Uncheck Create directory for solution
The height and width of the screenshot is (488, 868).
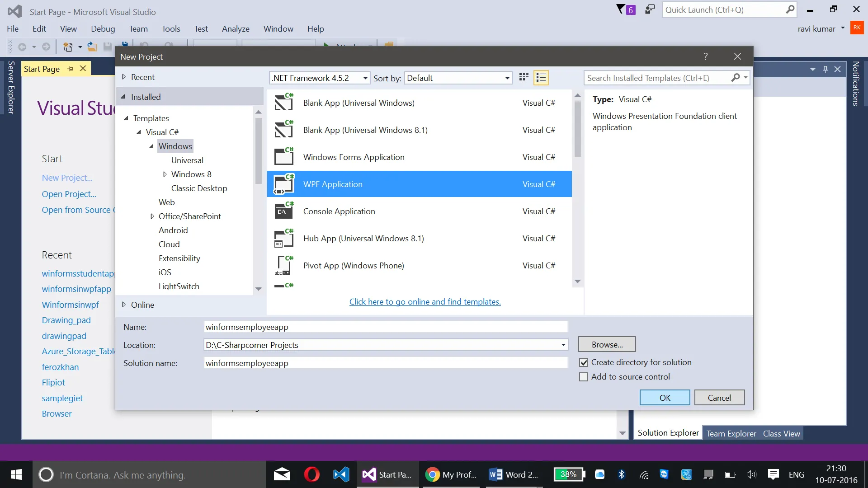584,362
